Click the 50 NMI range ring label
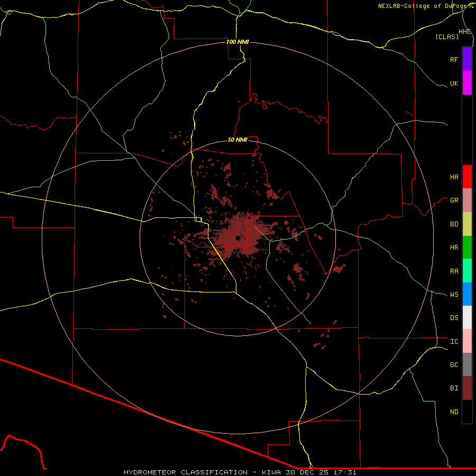The image size is (476, 476). pos(237,140)
